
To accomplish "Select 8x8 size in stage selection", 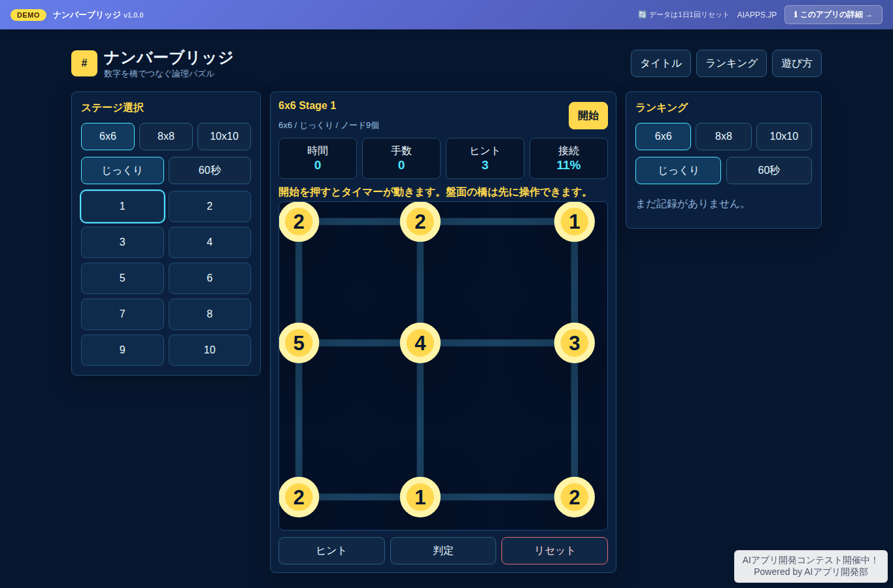I will coord(166,137).
